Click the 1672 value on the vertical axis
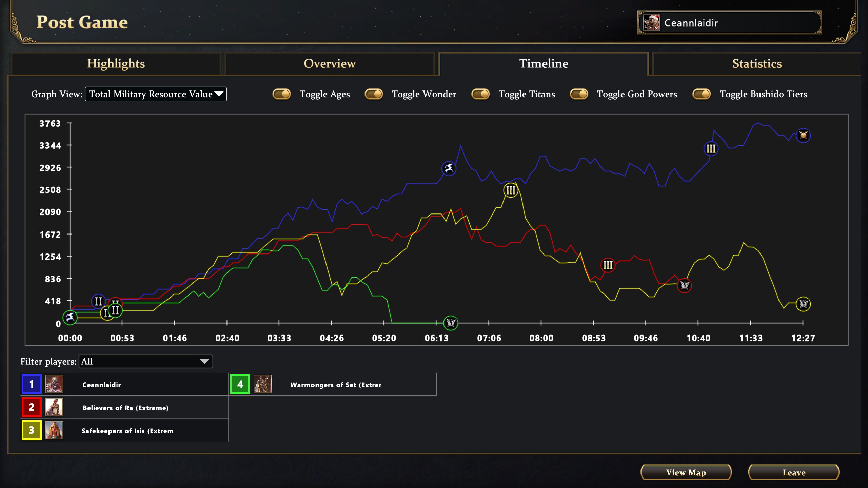This screenshot has height=488, width=868. click(50, 235)
